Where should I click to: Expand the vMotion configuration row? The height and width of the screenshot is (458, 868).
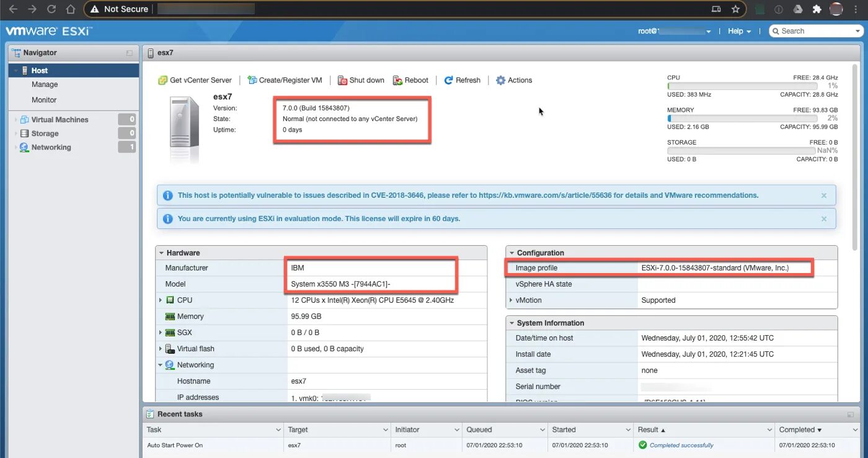511,300
